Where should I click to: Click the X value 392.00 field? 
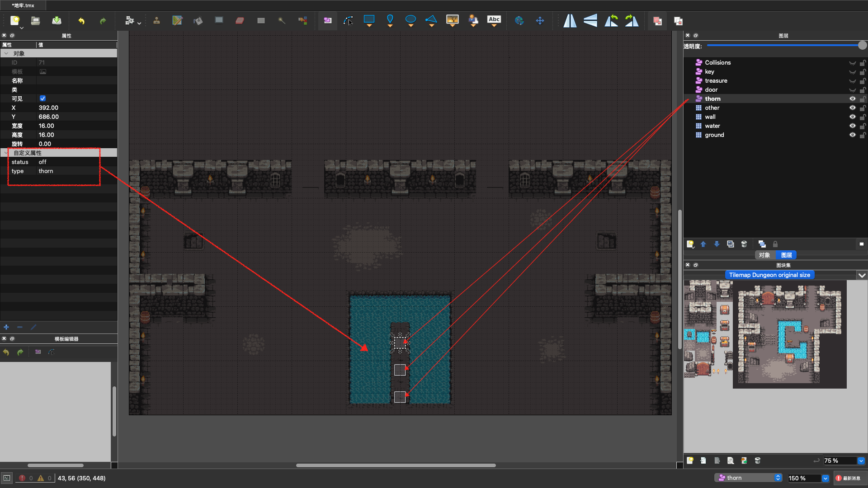pos(77,108)
